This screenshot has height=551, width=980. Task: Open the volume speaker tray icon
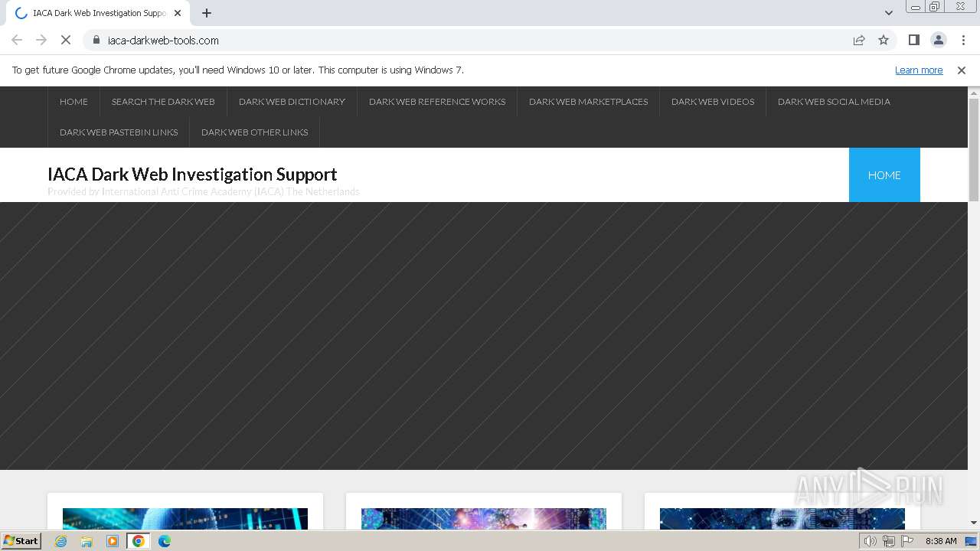tap(870, 541)
